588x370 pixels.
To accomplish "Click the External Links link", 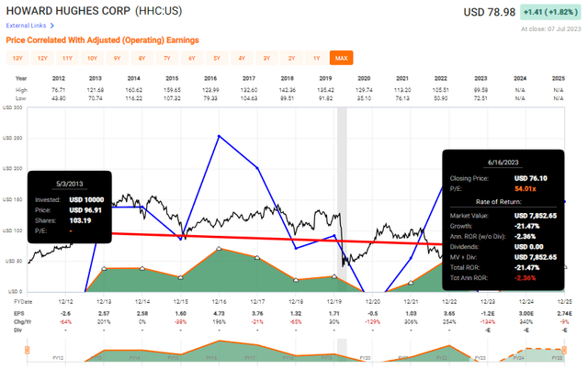I will click(26, 26).
